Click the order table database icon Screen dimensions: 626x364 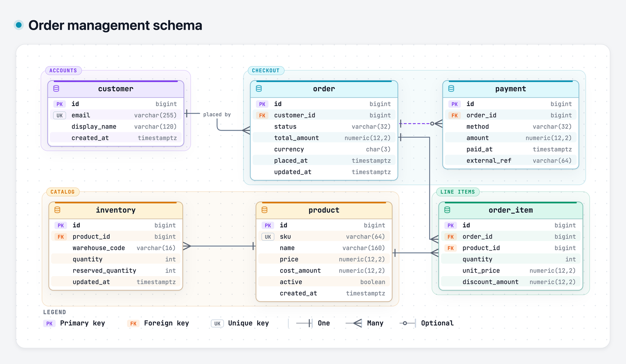point(259,89)
